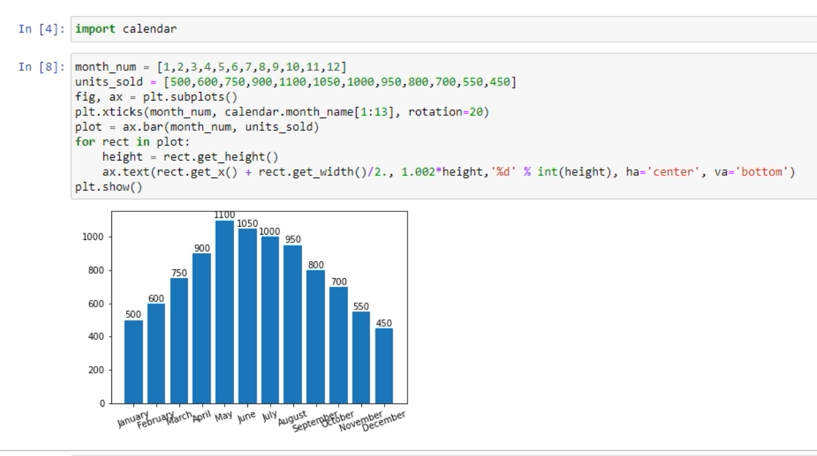Viewport: 817px width, 456px height.
Task: Select the In [4] cell prompt
Action: (x=41, y=29)
